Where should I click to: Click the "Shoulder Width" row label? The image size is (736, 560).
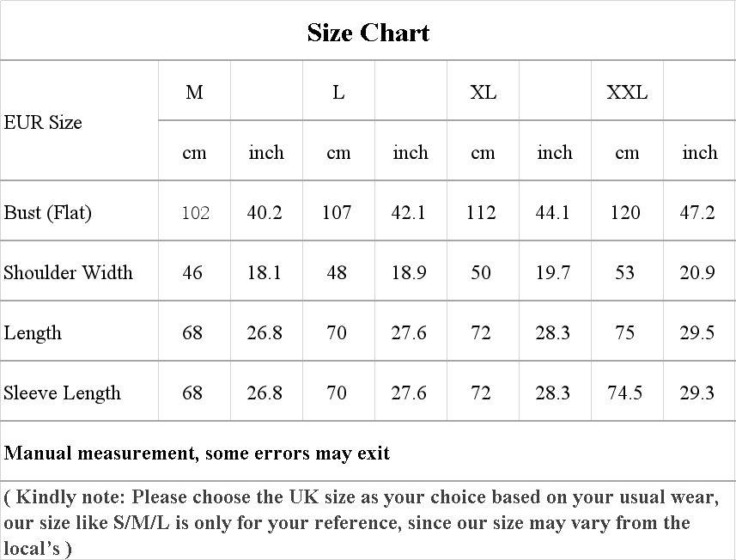click(69, 272)
